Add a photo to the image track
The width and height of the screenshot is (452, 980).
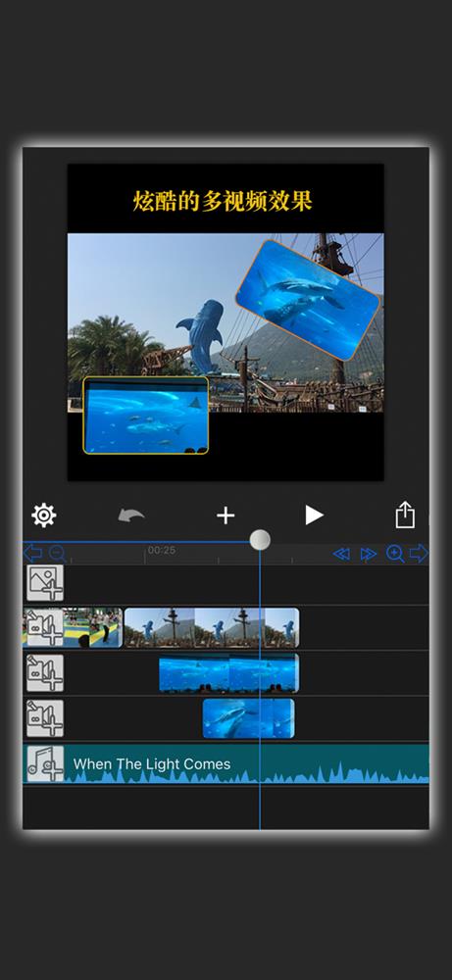tap(44, 583)
